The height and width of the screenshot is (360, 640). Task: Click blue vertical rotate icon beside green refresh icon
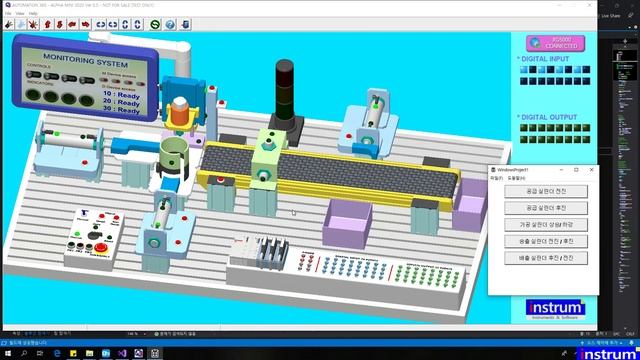click(138, 24)
